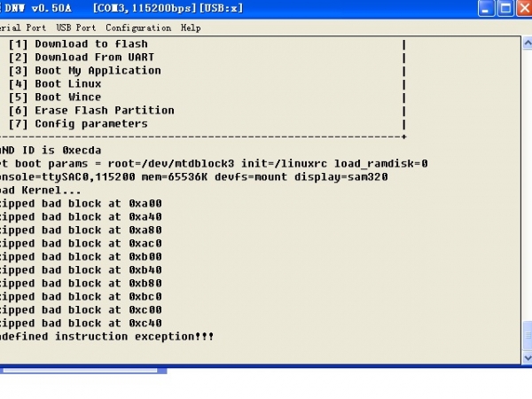Image resolution: width=532 pixels, height=399 pixels.
Task: Click the "Config parameters" option text
Action: point(90,123)
